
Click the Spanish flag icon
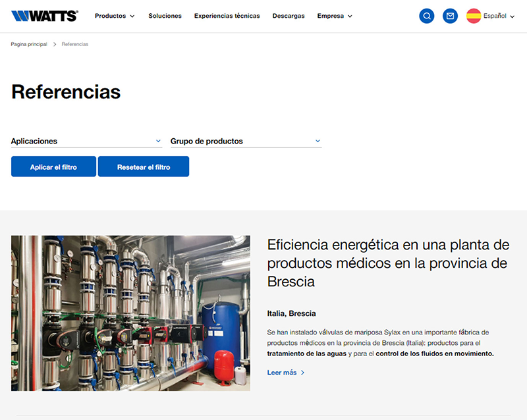tap(474, 15)
